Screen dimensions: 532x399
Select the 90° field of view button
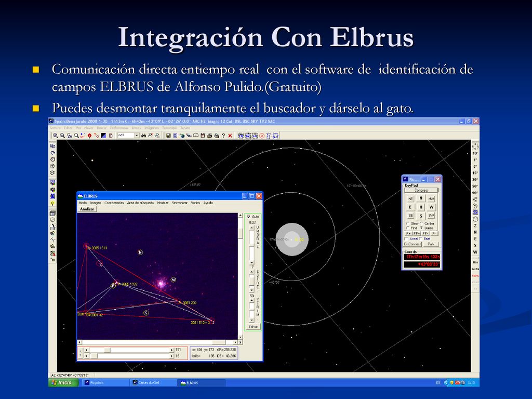pos(475,193)
